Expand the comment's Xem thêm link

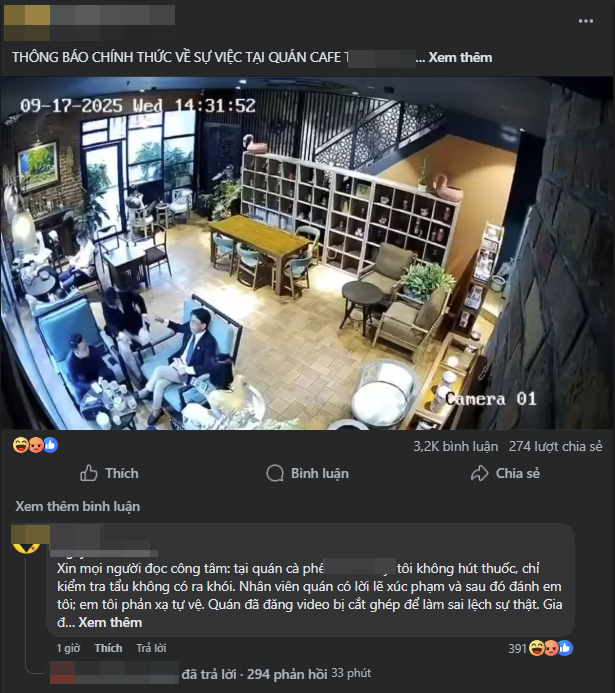click(x=110, y=622)
